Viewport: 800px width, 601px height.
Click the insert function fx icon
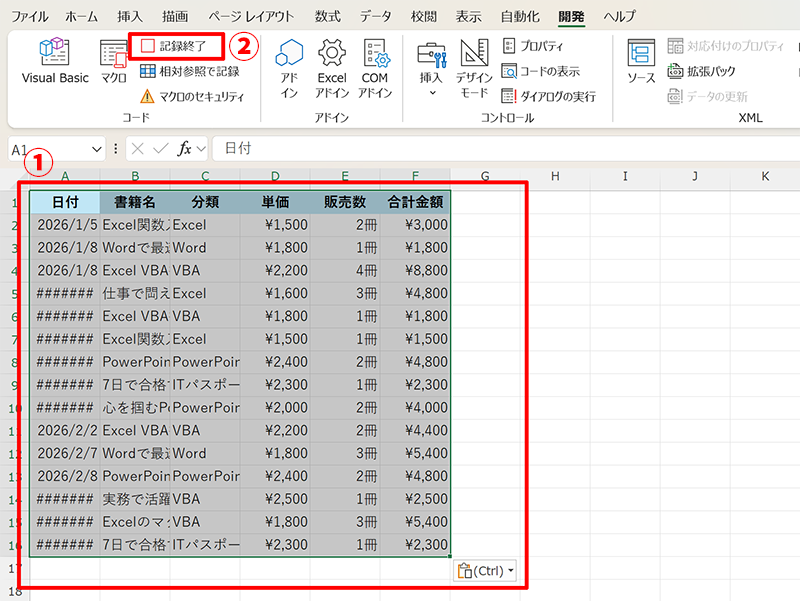pyautogui.click(x=184, y=149)
